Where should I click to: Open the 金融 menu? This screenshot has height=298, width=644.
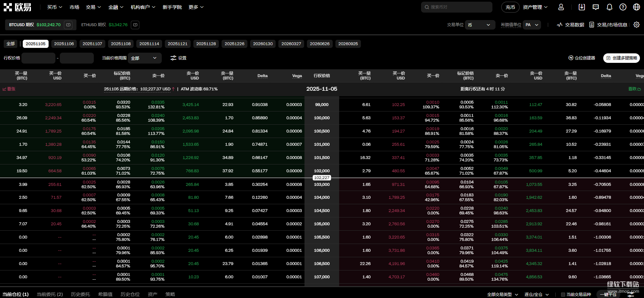[116, 7]
